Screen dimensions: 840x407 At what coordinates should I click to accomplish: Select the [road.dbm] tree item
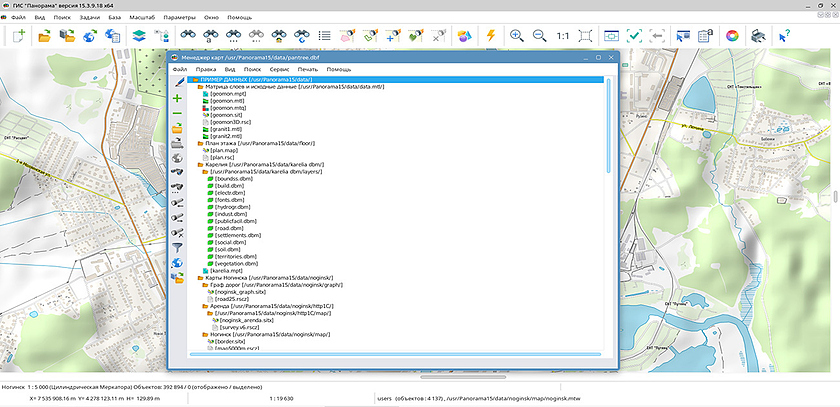pos(230,228)
